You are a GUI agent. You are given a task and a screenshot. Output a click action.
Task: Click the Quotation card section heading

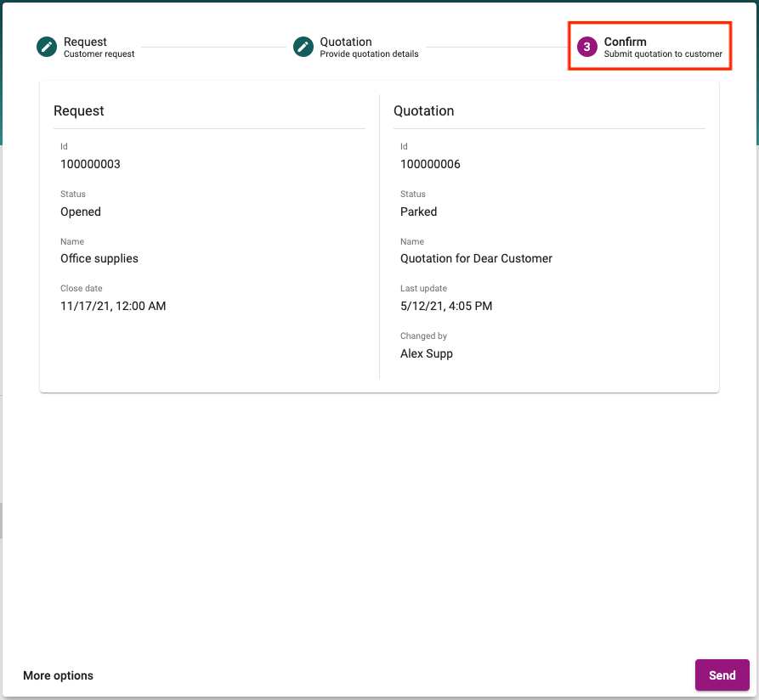click(x=423, y=110)
